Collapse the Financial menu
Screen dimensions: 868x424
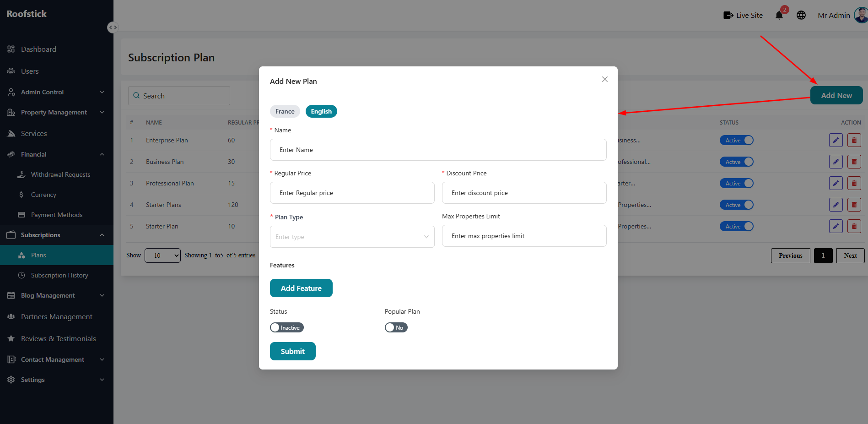pos(57,154)
